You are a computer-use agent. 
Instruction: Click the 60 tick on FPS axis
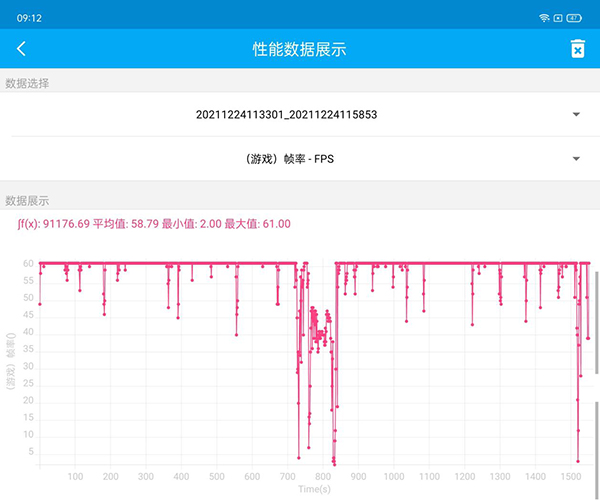29,264
